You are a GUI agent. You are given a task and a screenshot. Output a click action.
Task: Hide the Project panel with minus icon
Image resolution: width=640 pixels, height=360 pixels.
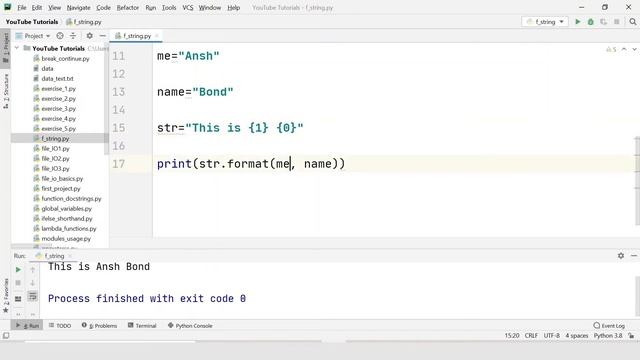[102, 36]
